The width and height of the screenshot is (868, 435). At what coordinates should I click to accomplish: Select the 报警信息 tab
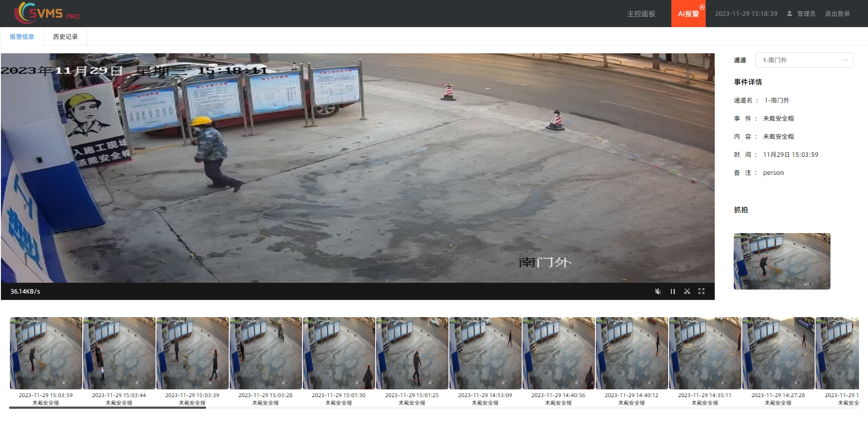pos(22,37)
